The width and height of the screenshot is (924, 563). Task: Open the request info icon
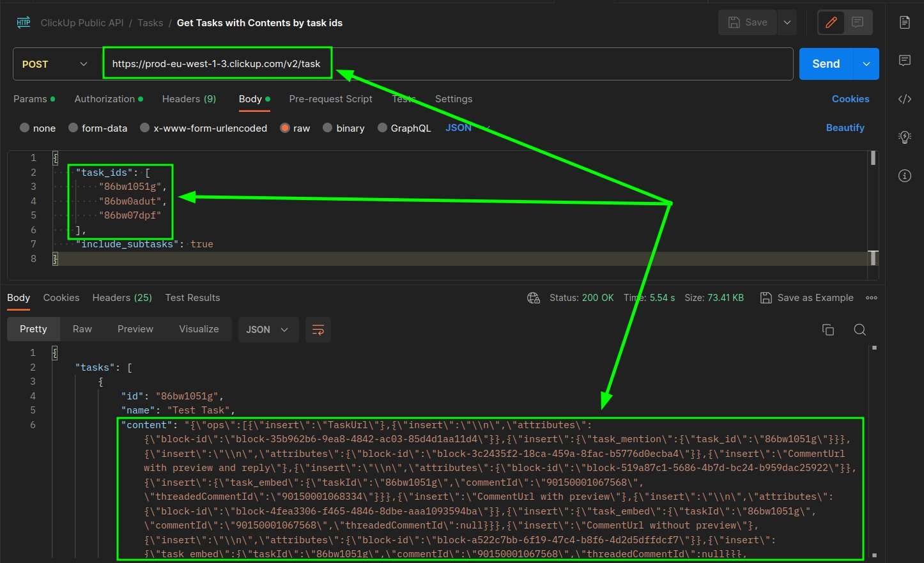pyautogui.click(x=905, y=176)
